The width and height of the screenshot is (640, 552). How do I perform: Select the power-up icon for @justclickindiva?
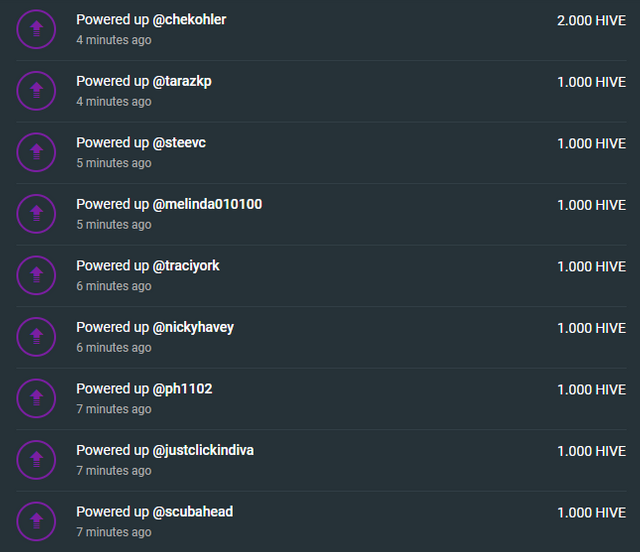(x=36, y=460)
